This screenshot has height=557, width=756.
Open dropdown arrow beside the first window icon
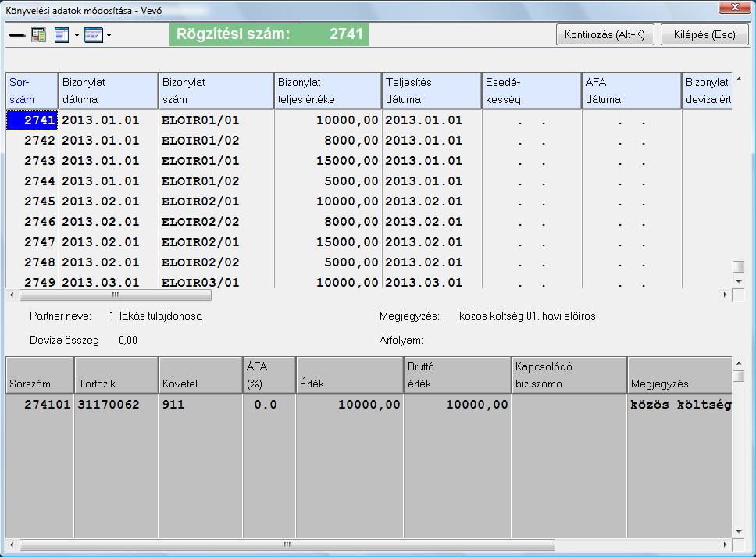pyautogui.click(x=77, y=36)
